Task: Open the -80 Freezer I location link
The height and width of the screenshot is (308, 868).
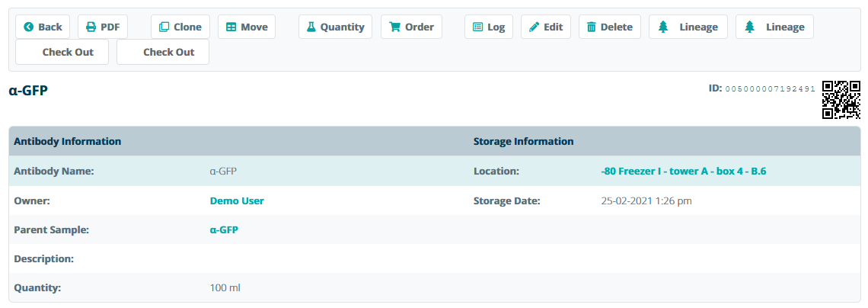Action: (x=683, y=172)
